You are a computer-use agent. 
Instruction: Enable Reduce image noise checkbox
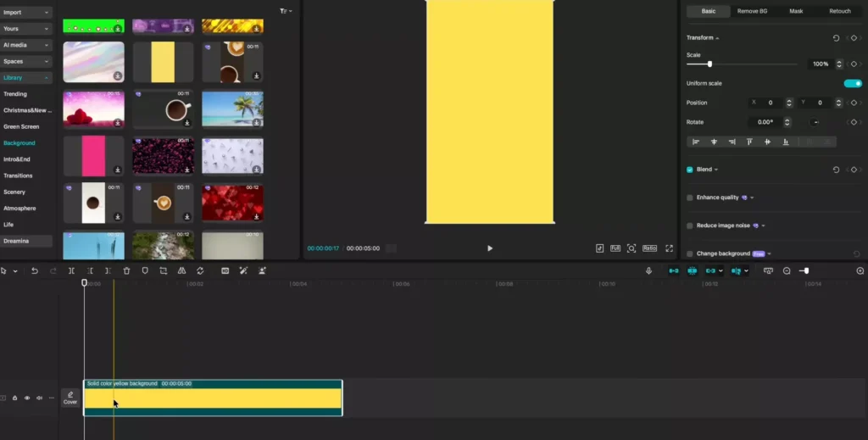pos(690,226)
